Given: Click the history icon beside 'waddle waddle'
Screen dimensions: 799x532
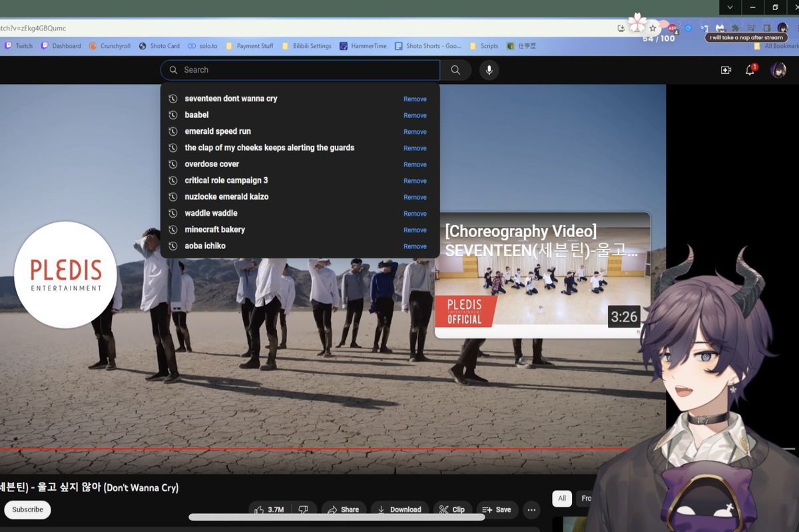Looking at the screenshot, I should coord(173,213).
